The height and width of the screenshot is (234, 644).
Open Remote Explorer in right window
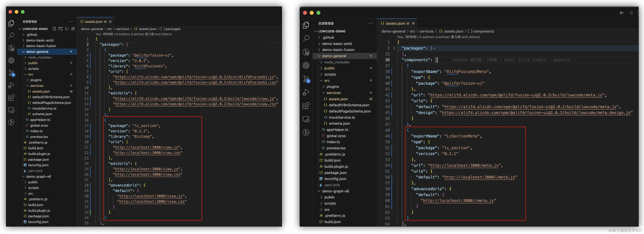tap(306, 119)
